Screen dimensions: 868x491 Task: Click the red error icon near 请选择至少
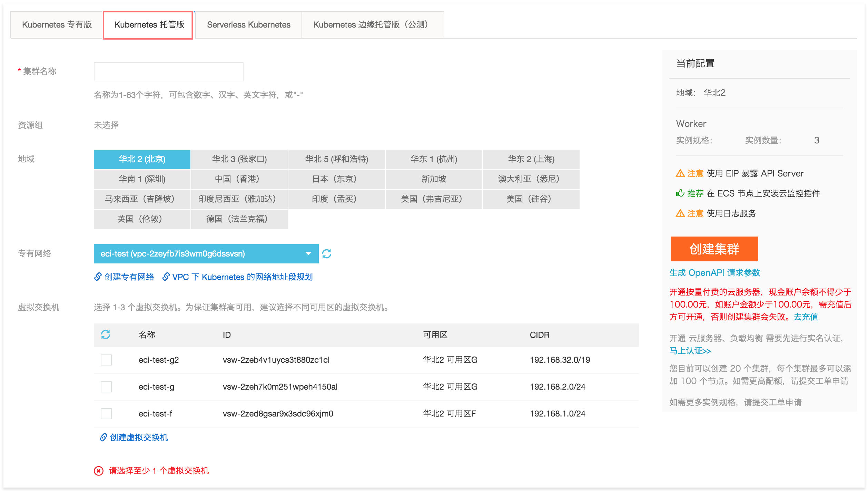tap(99, 471)
